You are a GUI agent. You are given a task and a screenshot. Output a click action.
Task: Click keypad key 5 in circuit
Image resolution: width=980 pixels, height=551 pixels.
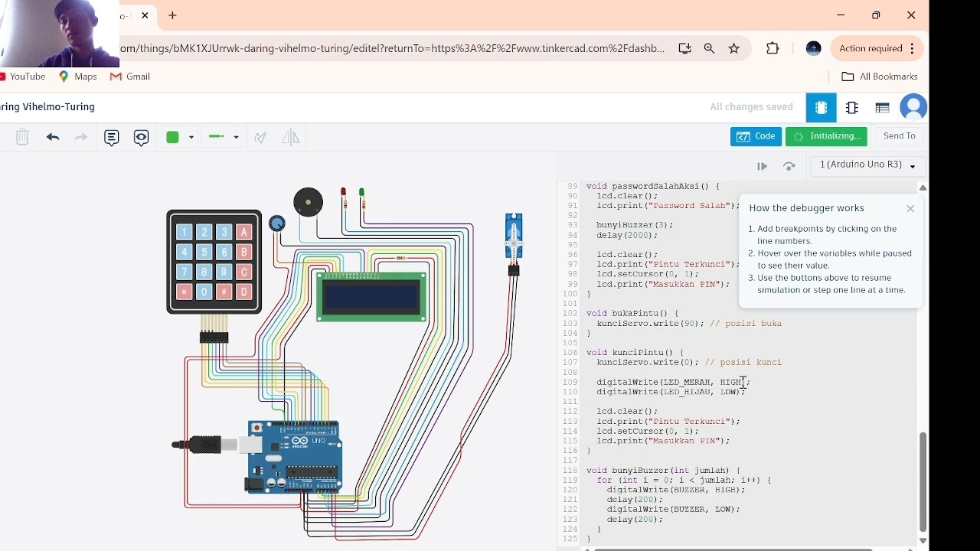(204, 252)
